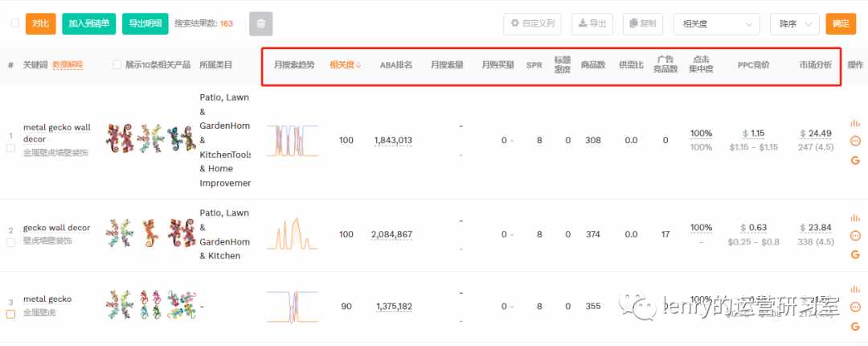The width and height of the screenshot is (868, 346).
Task: Click Google search icon for metal gecko wall decor
Action: click(x=855, y=160)
